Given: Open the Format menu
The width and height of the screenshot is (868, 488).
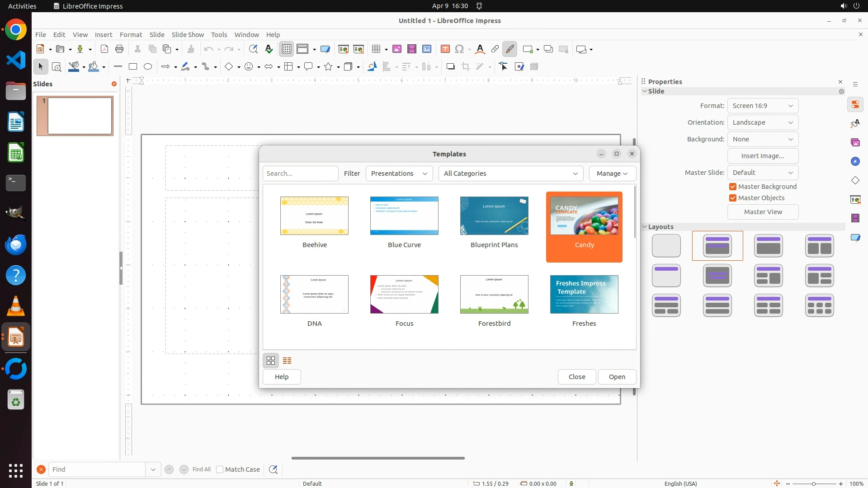Looking at the screenshot, I should 131,35.
